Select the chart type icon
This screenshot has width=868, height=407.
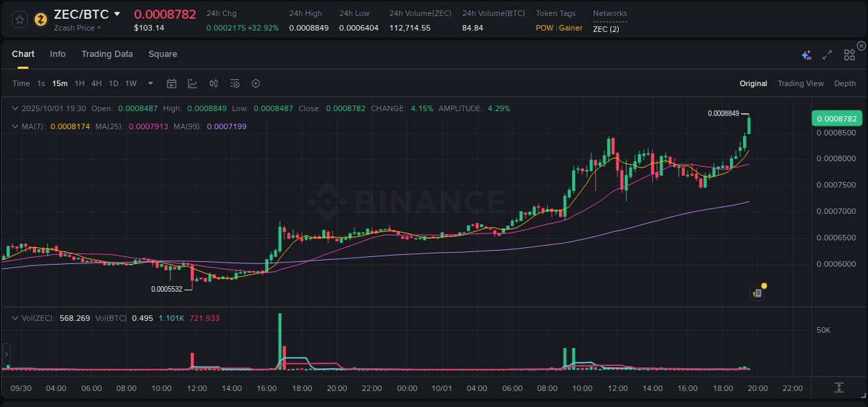tap(192, 83)
